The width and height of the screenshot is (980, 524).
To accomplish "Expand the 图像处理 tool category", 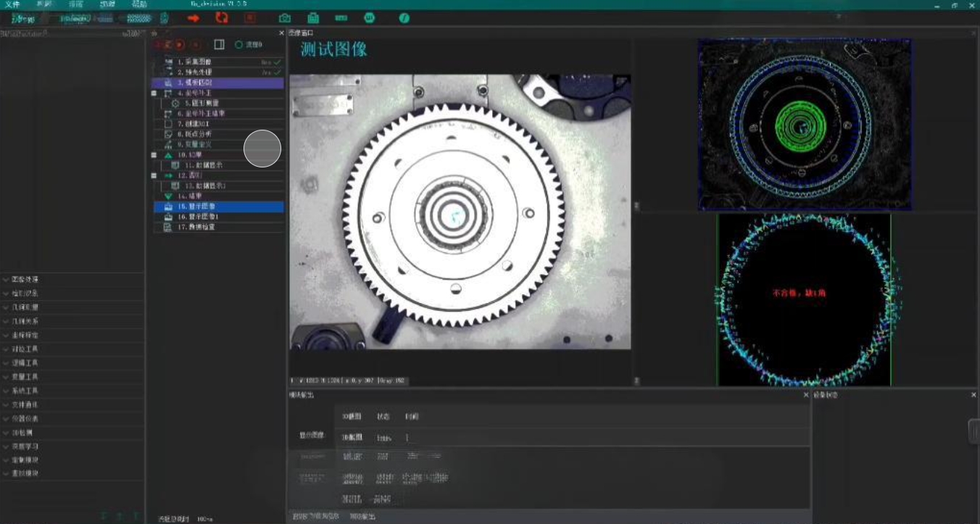I will click(25, 280).
